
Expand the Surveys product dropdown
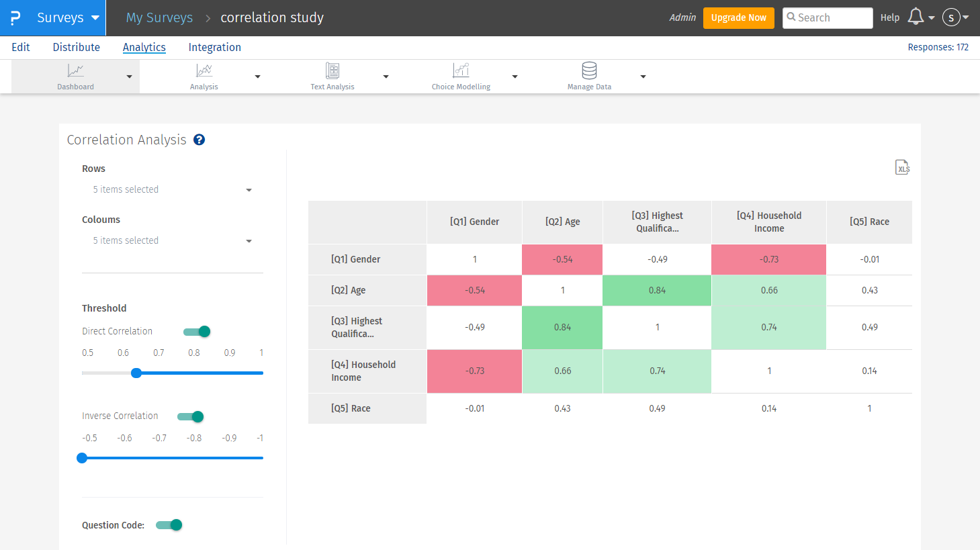click(x=95, y=18)
